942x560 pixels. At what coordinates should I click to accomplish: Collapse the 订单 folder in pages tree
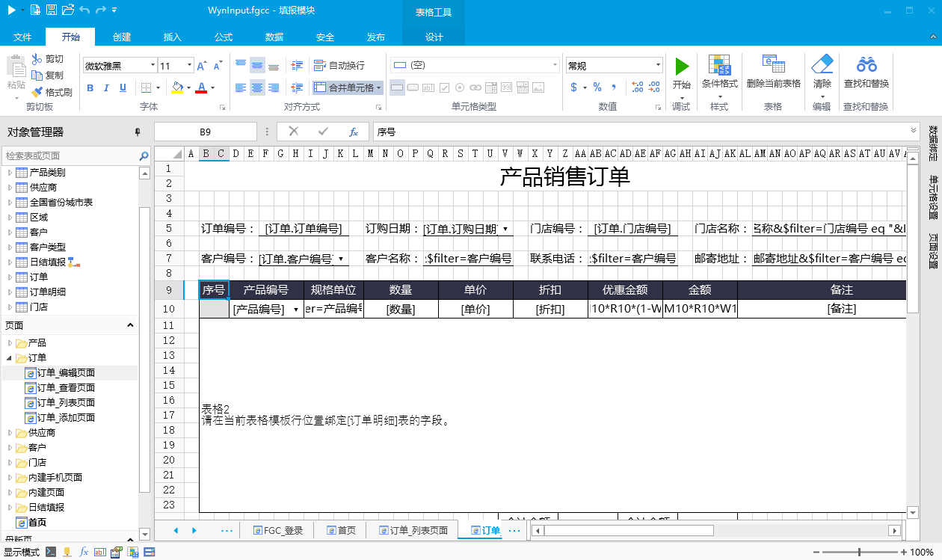pos(10,358)
